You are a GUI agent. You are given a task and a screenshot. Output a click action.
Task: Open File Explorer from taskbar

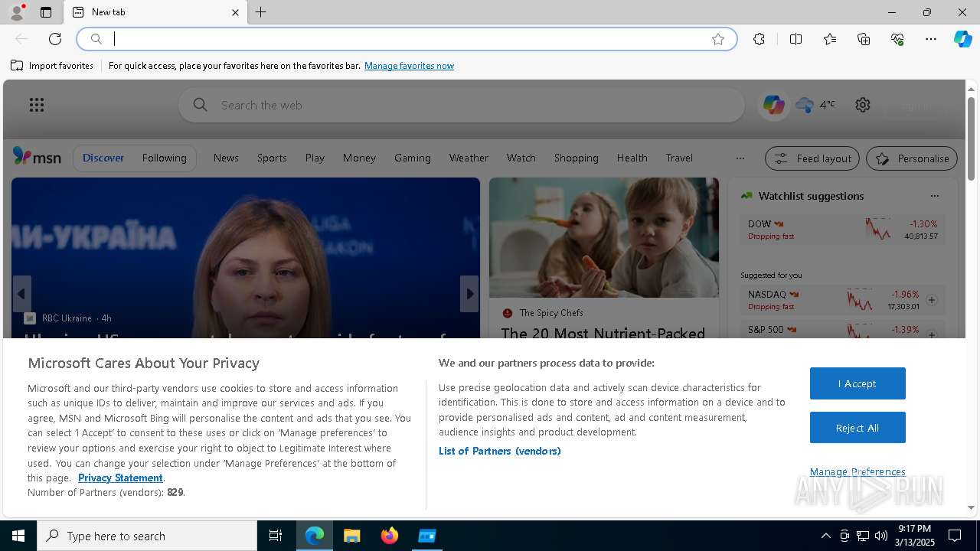click(352, 536)
